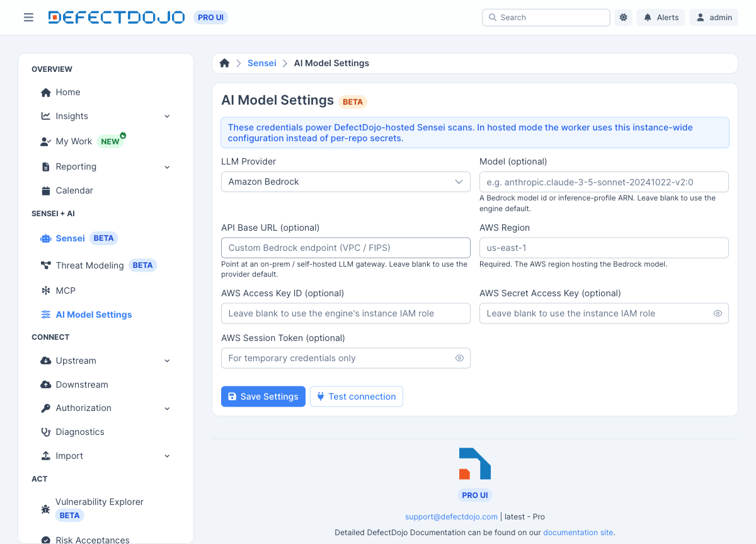Open the Home sidebar item
This screenshot has height=544, width=756.
click(x=106, y=93)
